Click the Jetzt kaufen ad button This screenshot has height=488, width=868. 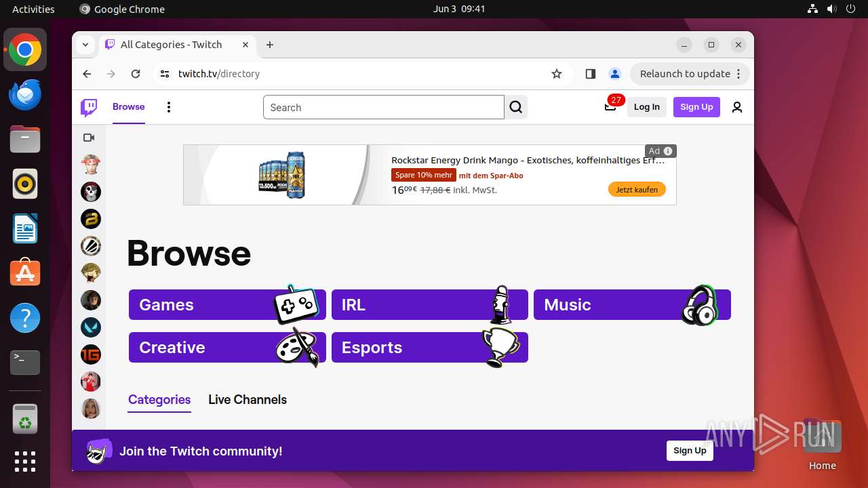(x=637, y=190)
